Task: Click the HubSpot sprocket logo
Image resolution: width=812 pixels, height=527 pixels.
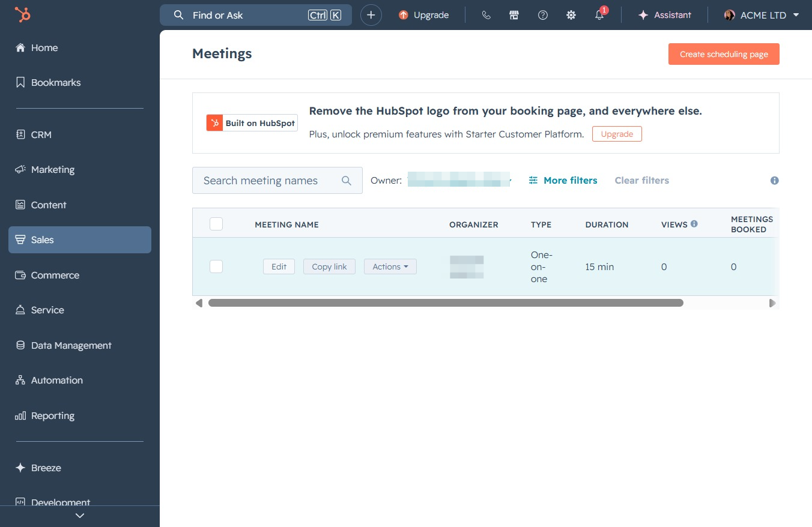Action: click(23, 15)
